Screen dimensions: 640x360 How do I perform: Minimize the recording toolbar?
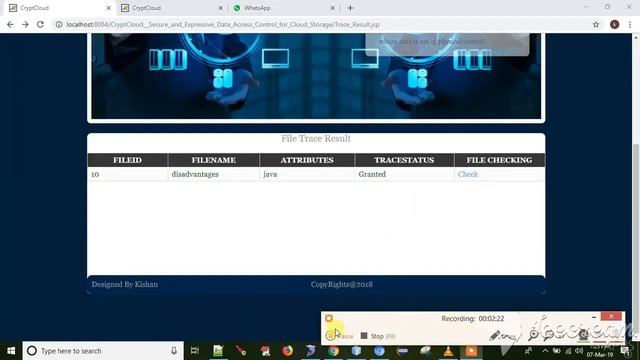coord(594,317)
